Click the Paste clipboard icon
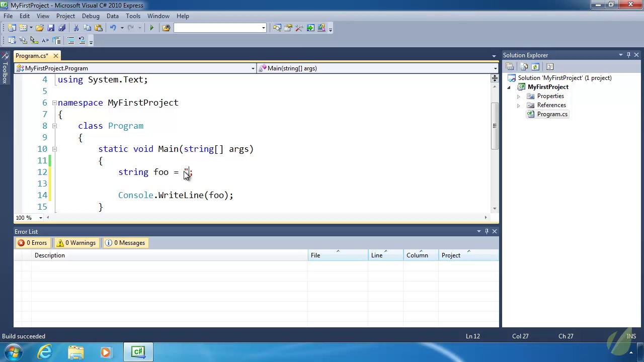 (99, 28)
